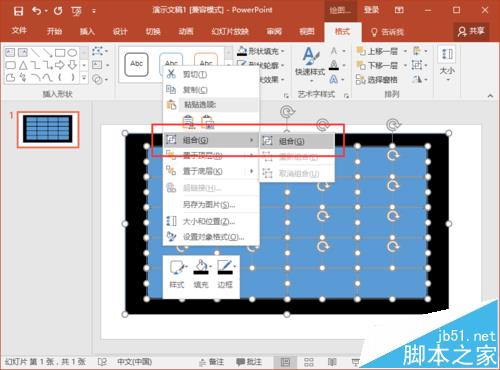
Task: Click the 选择窗格 selection pane button
Action: 377,80
